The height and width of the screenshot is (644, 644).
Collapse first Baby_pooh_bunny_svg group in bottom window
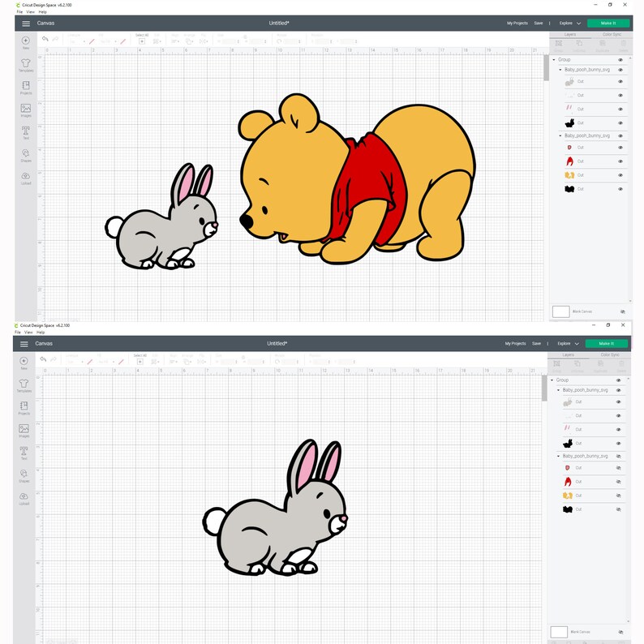tap(558, 390)
